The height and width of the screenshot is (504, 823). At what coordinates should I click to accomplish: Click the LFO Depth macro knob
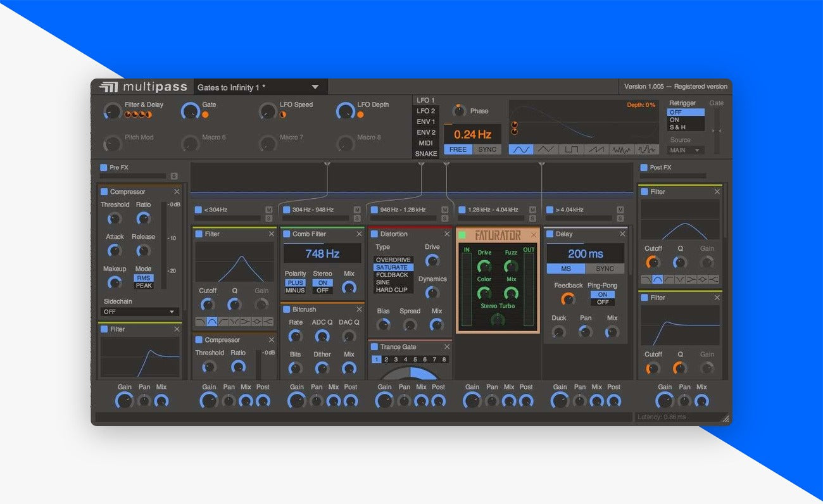click(x=345, y=111)
